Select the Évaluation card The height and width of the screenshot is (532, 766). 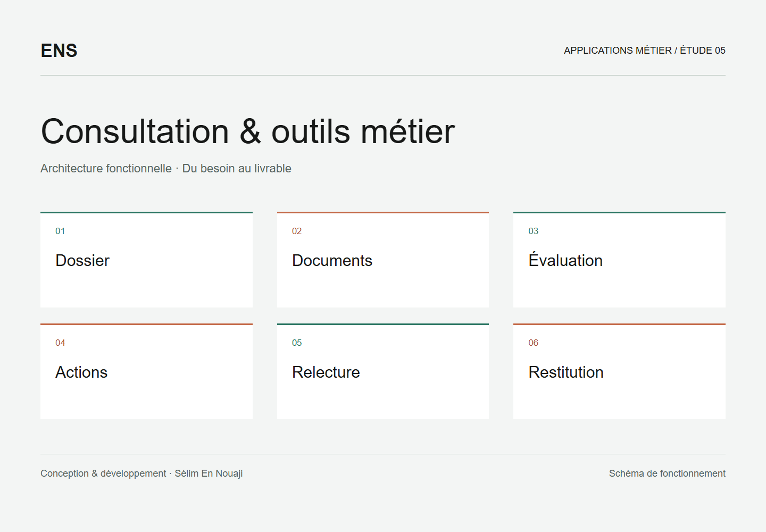(x=619, y=260)
